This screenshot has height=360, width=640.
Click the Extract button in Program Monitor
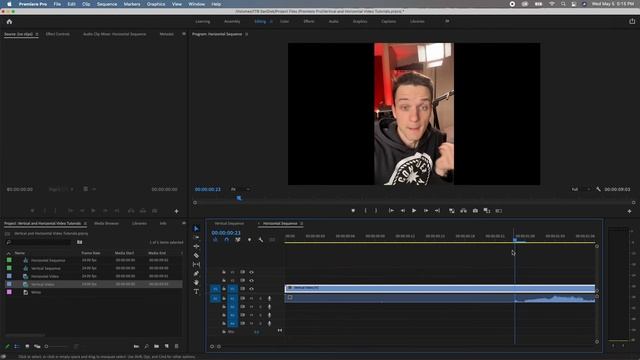pos(463,211)
